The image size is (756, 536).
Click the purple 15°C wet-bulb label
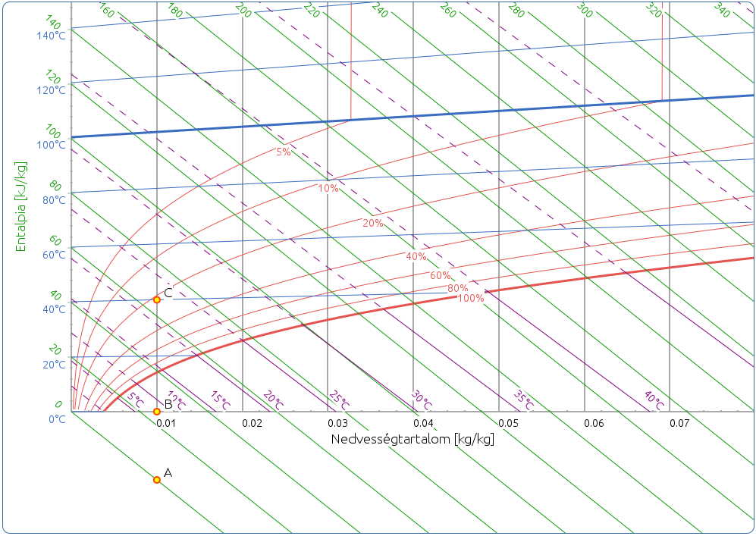(220, 400)
